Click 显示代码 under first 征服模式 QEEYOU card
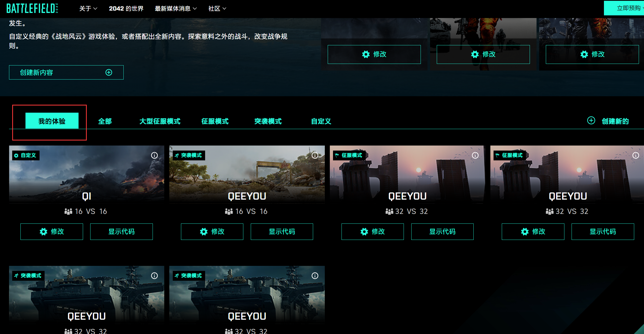Screen dimensions: 644x334 (x=442, y=232)
